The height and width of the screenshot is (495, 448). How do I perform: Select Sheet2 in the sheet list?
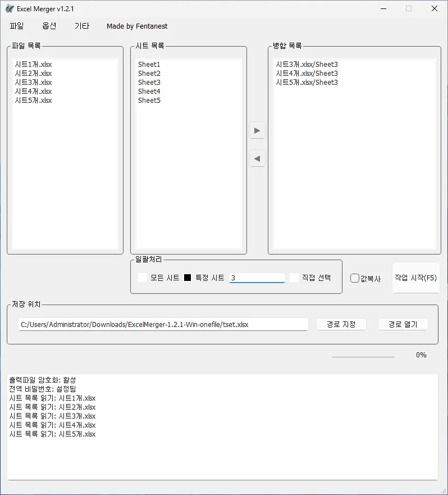click(x=188, y=74)
